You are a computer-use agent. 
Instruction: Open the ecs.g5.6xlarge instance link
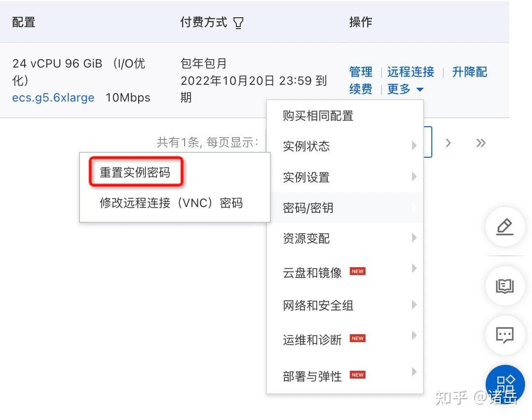(x=52, y=98)
